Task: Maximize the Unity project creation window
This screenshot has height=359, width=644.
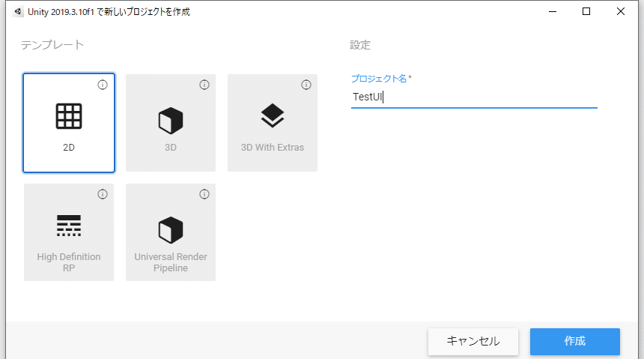Action: point(586,11)
